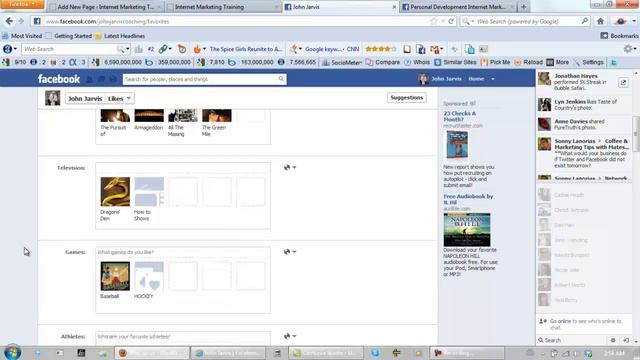Click the browser back arrow button
The height and width of the screenshot is (360, 640).
click(9, 21)
